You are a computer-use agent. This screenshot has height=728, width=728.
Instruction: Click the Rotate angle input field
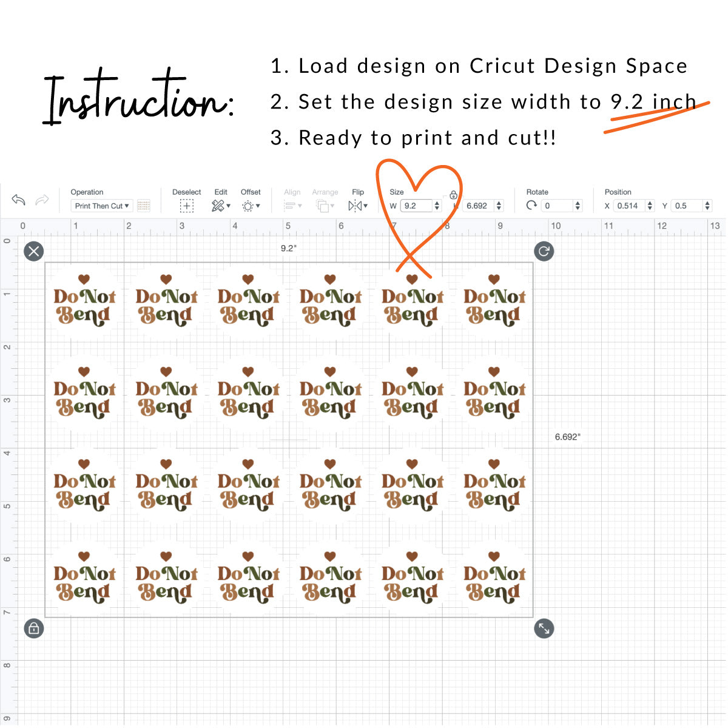point(557,206)
